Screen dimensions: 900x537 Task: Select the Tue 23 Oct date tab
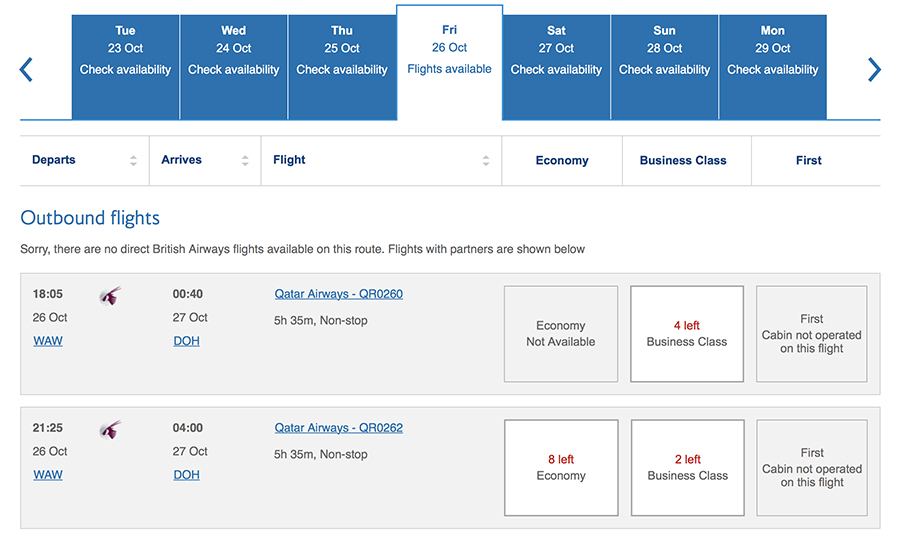point(125,67)
